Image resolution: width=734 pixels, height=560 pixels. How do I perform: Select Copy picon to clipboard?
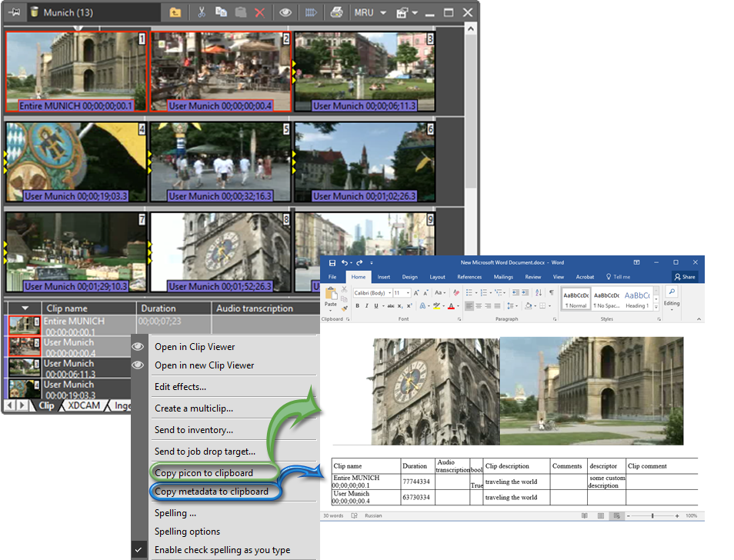coord(204,472)
